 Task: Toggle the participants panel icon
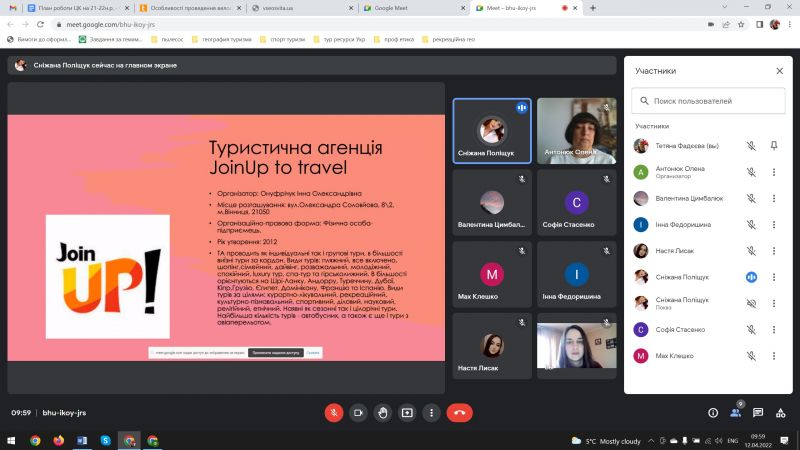735,413
